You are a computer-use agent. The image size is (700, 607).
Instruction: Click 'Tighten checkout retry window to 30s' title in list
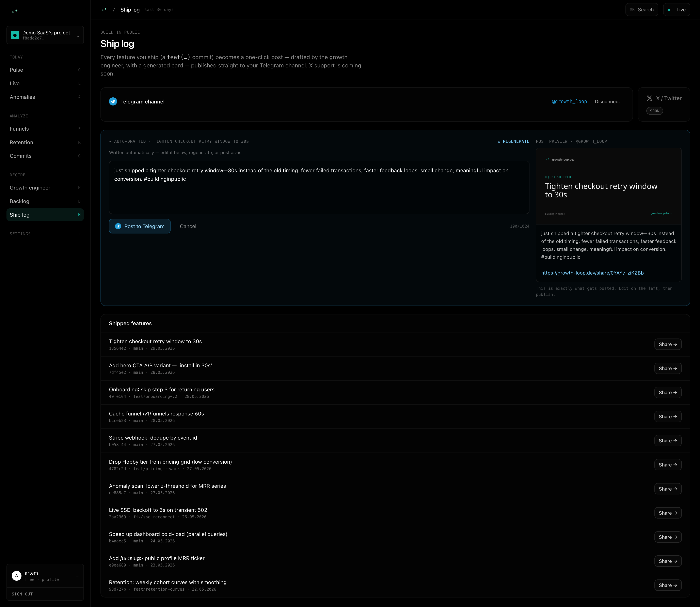[155, 341]
